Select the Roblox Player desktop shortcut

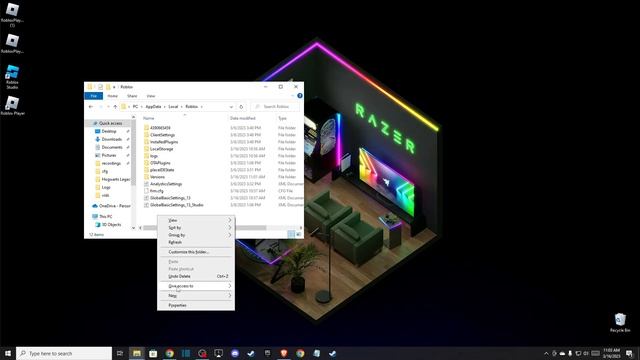[12, 105]
